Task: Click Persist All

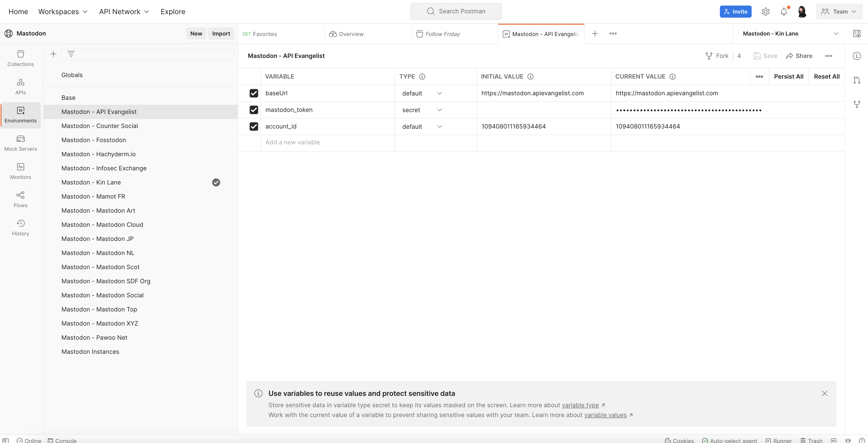Action: click(788, 77)
